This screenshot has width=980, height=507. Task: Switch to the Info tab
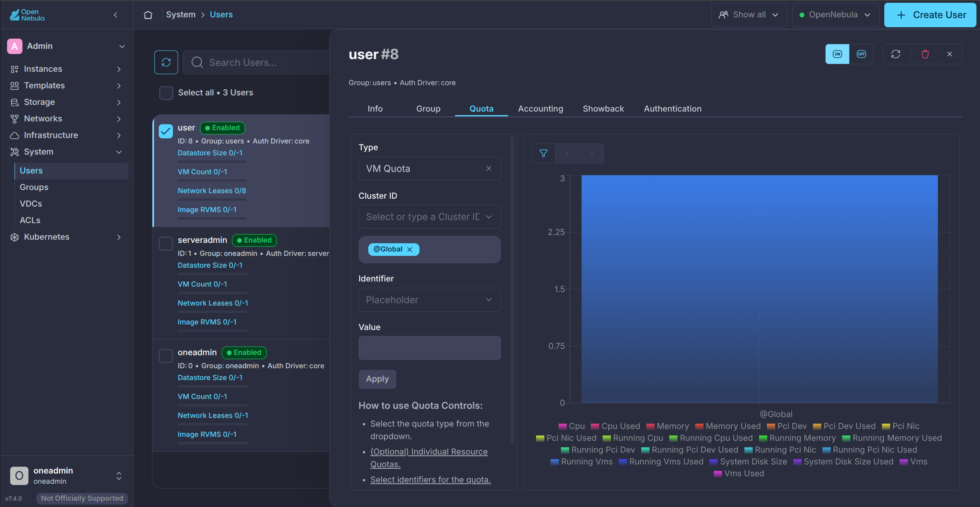coord(375,109)
